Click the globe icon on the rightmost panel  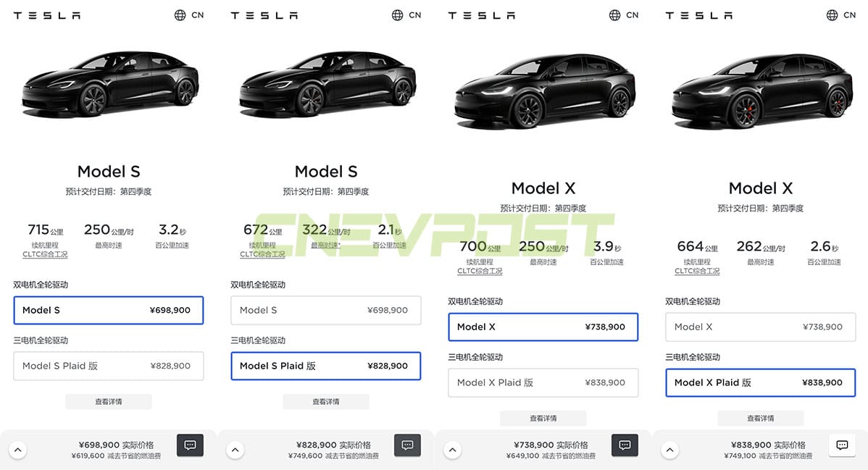point(830,14)
